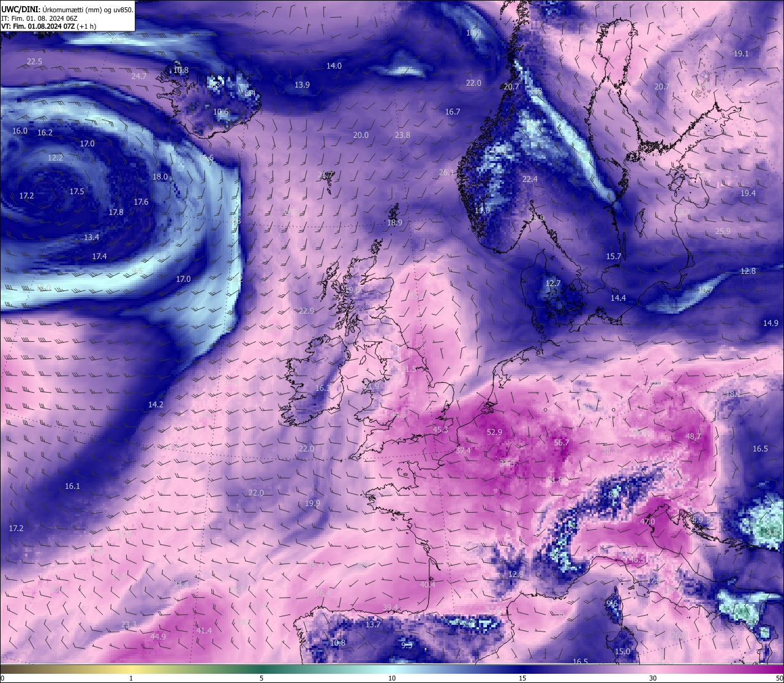Click the color scale tick label 1

(131, 678)
